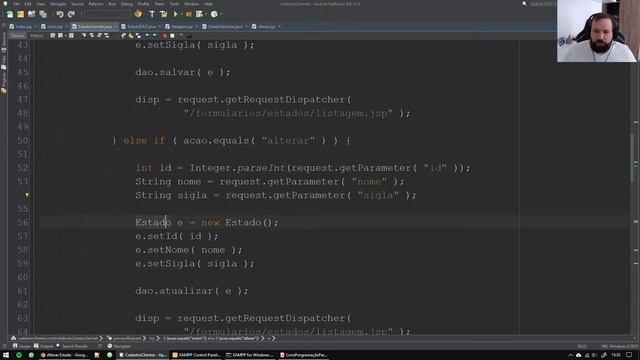640x360 pixels.
Task: Click the vertical editor scrollbar
Action: 632,158
